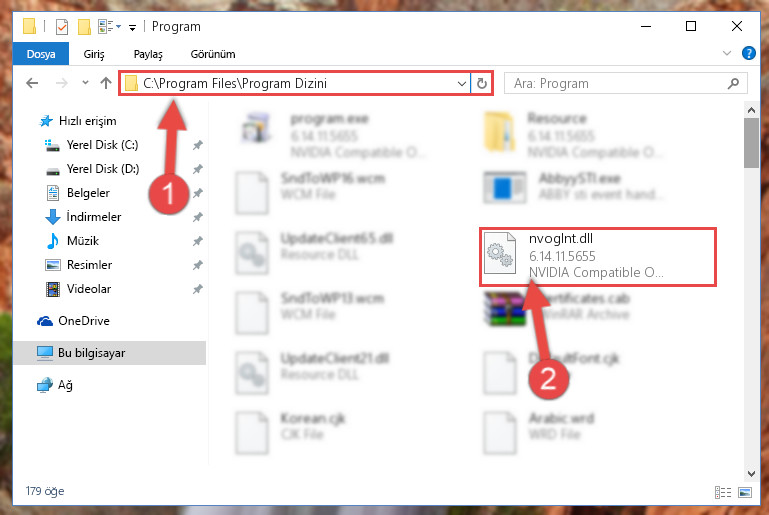Click the New folder icon in title bar
This screenshot has width=769, height=515.
[x=84, y=26]
